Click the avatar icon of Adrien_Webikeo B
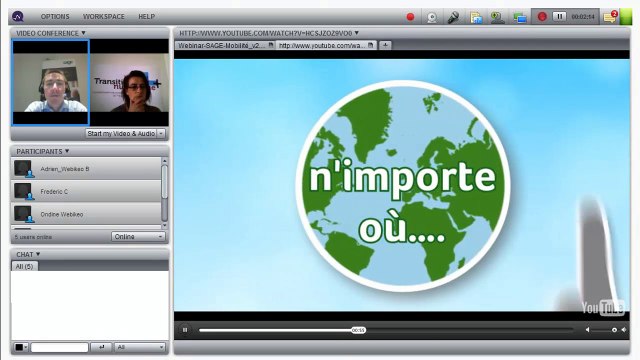 pyautogui.click(x=24, y=169)
